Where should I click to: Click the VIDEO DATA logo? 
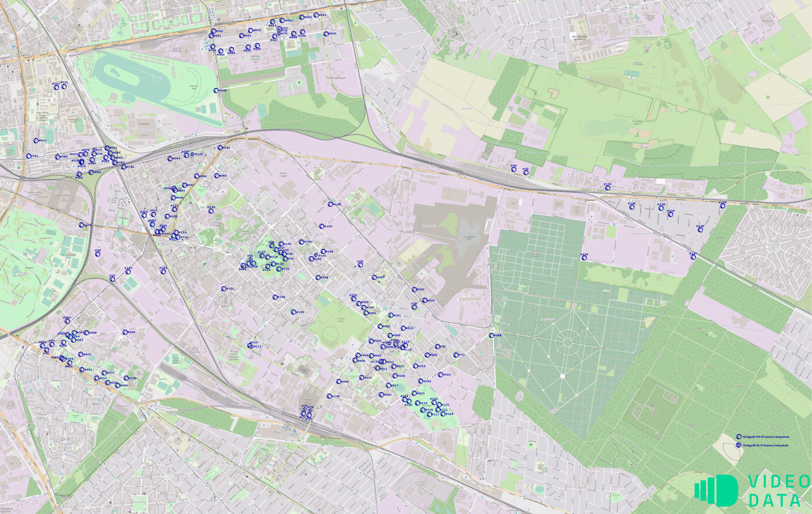752,490
